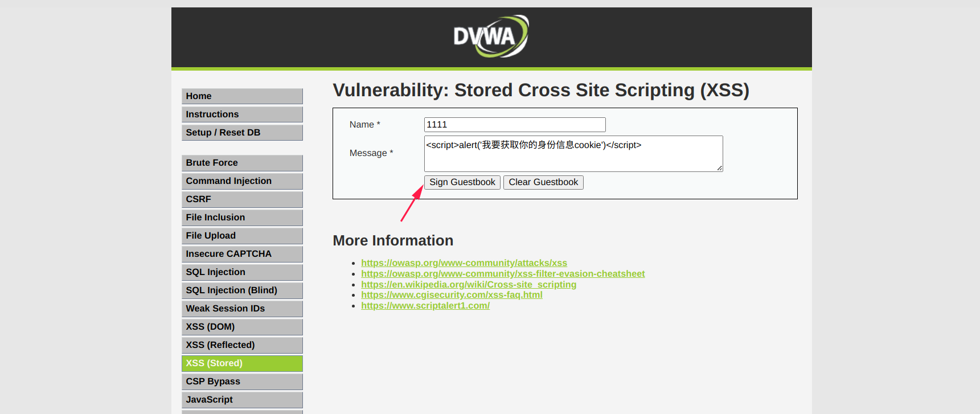The image size is (980, 414).
Task: Click the 'Message *' label
Action: (x=371, y=153)
